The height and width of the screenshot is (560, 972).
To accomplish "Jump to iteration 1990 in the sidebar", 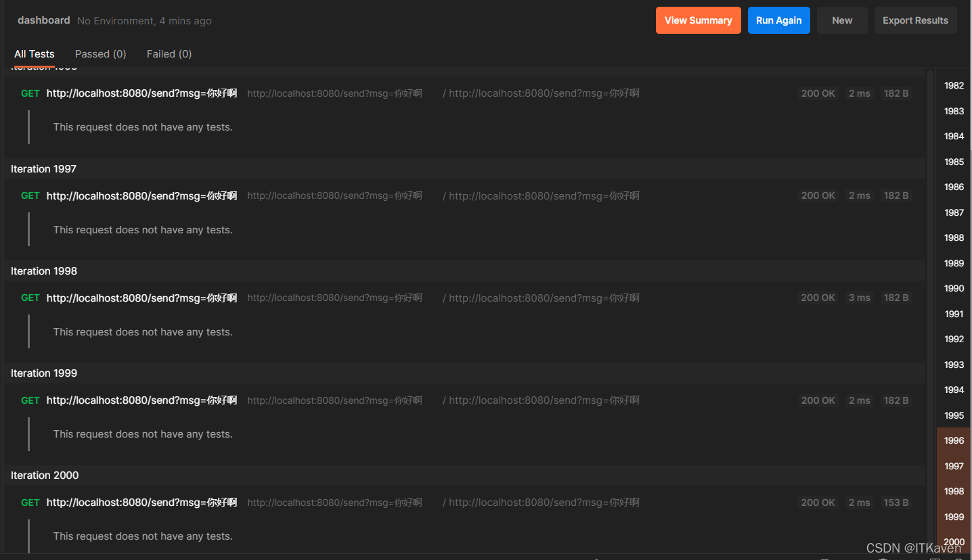I will tap(954, 288).
